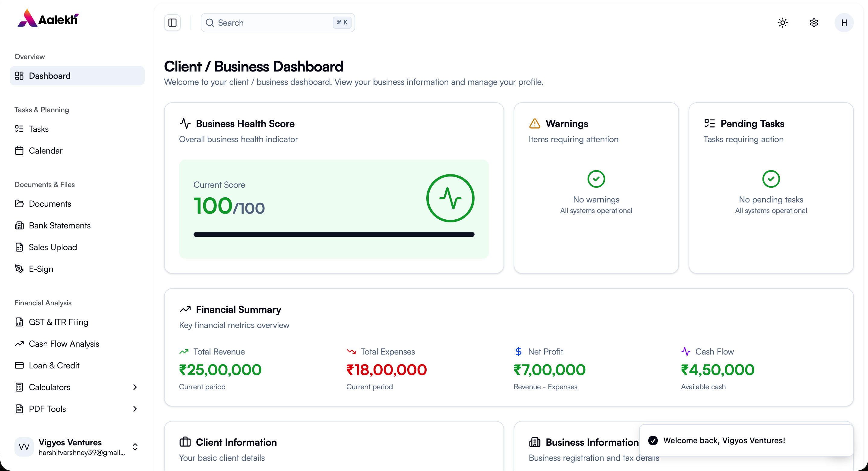Expand the Calculators submenu chevron
The width and height of the screenshot is (868, 471).
point(135,387)
